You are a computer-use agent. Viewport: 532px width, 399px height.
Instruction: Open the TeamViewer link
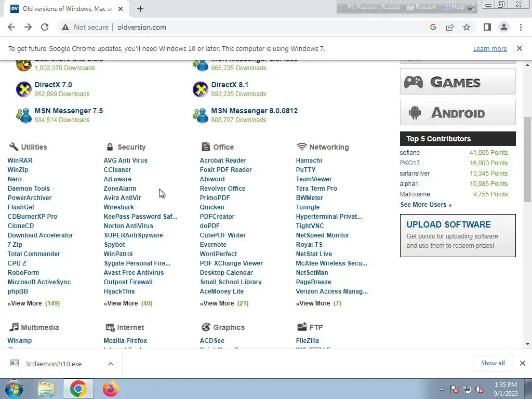pyautogui.click(x=314, y=179)
